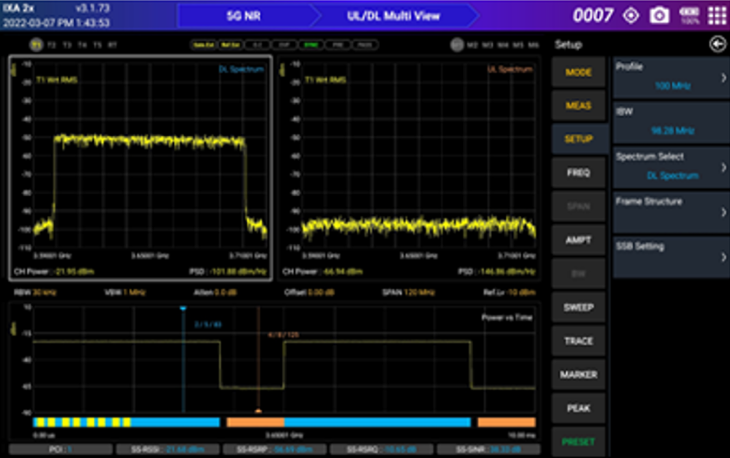Toggle the Gate Ext indicator
This screenshot has height=458, width=730.
click(x=203, y=45)
